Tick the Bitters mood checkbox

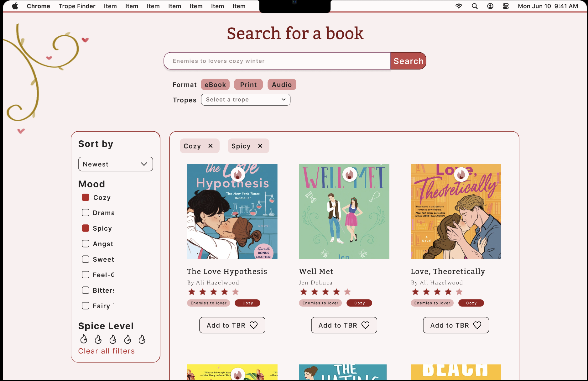(86, 290)
